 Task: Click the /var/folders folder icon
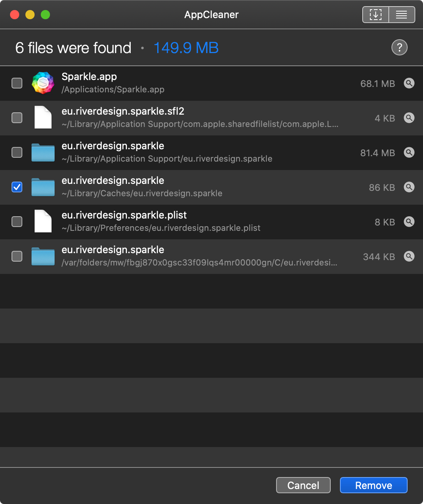(x=43, y=256)
